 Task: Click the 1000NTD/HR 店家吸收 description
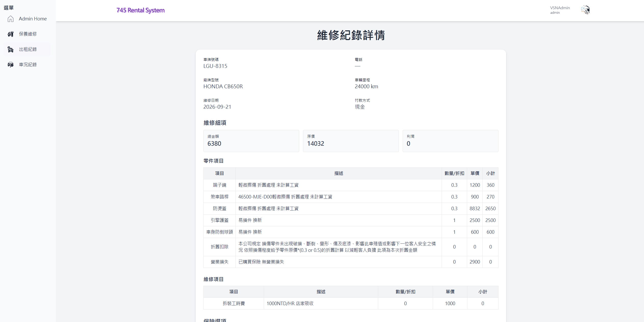(290, 304)
